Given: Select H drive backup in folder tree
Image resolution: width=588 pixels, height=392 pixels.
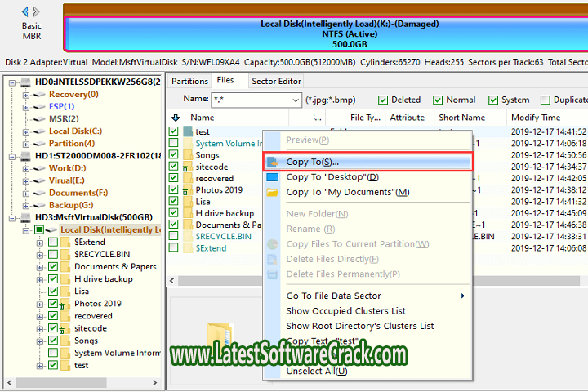Looking at the screenshot, I should click(x=104, y=278).
